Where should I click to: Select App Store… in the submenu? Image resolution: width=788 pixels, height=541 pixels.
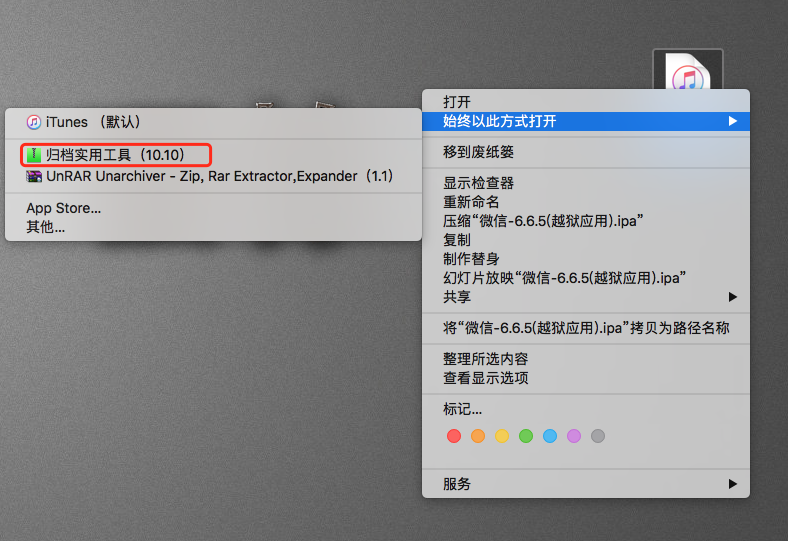(213, 208)
